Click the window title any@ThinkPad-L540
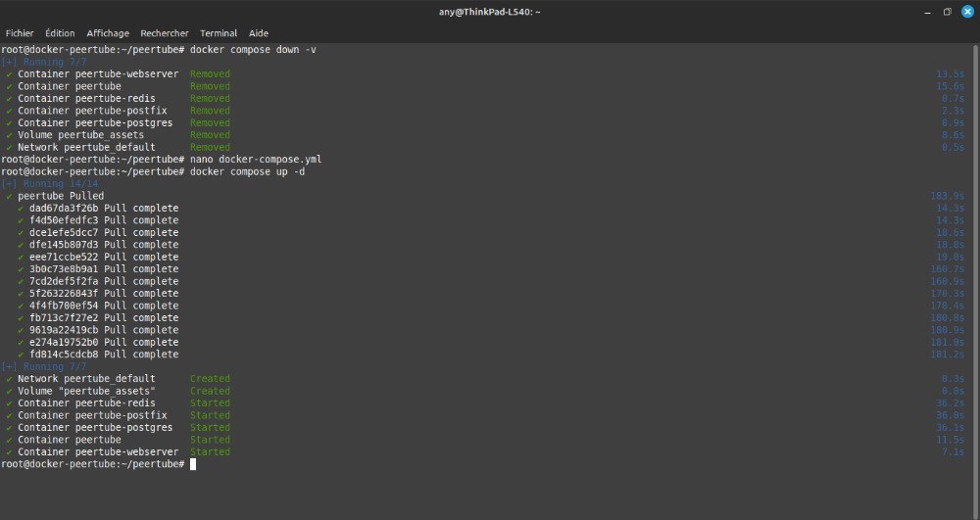 coord(490,12)
